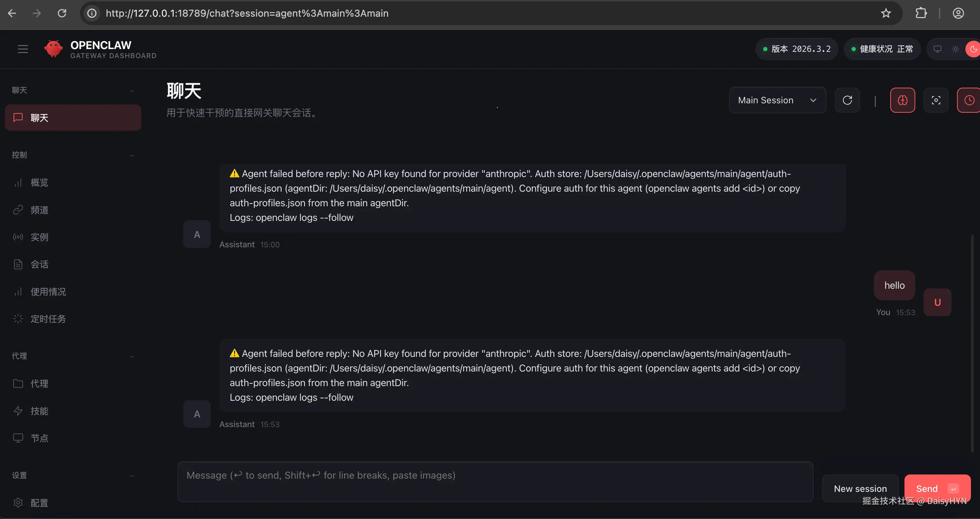The width and height of the screenshot is (980, 519).
Task: Open 配置 settings gear item
Action: pos(39,503)
